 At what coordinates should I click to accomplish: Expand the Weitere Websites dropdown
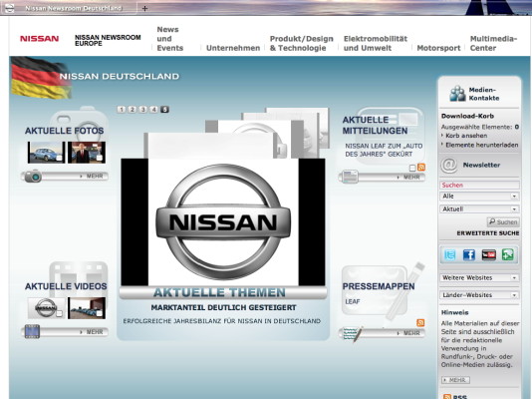coord(479,277)
